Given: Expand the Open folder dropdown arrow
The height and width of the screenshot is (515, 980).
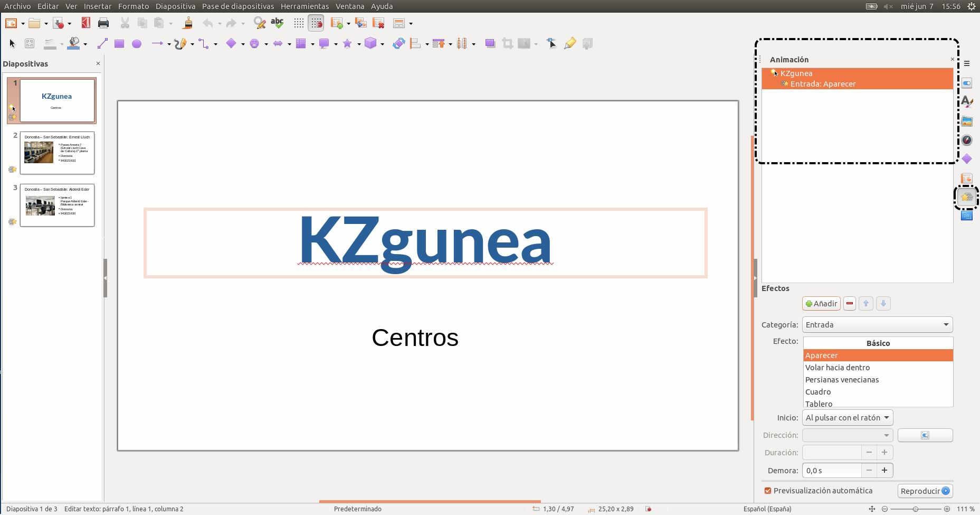Looking at the screenshot, I should tap(46, 23).
